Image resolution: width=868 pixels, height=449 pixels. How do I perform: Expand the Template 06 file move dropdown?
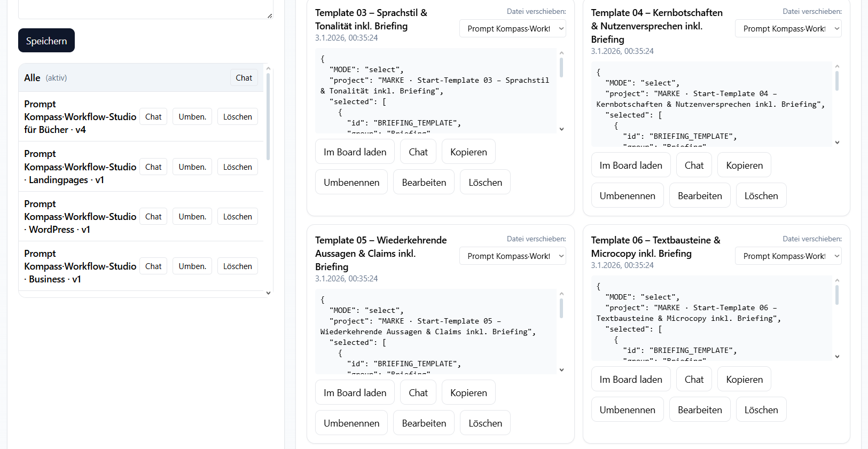(788, 256)
